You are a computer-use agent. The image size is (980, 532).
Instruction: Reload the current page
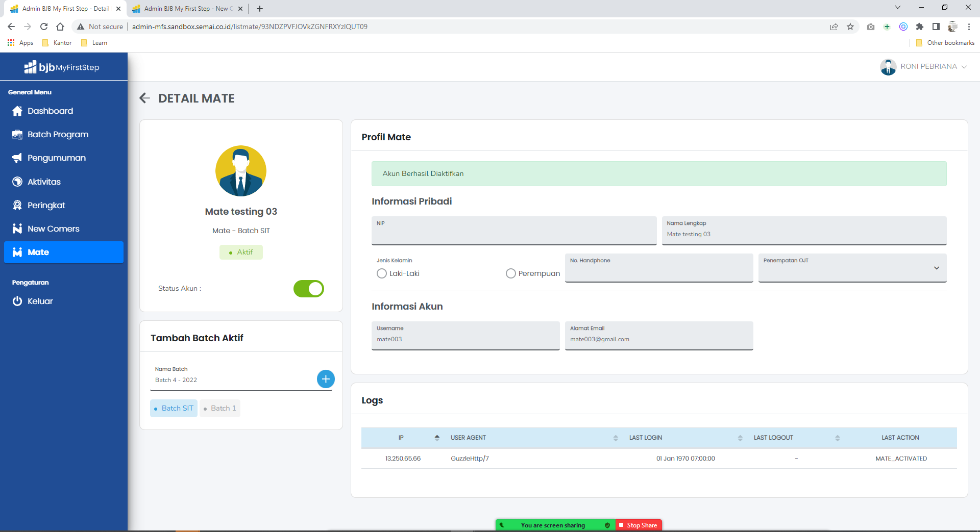[x=44, y=27]
